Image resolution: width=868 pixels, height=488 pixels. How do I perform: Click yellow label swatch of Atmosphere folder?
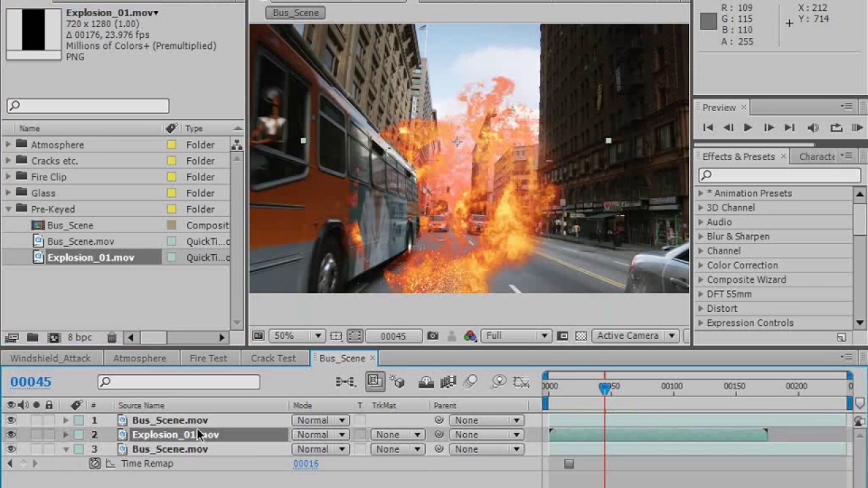[172, 144]
